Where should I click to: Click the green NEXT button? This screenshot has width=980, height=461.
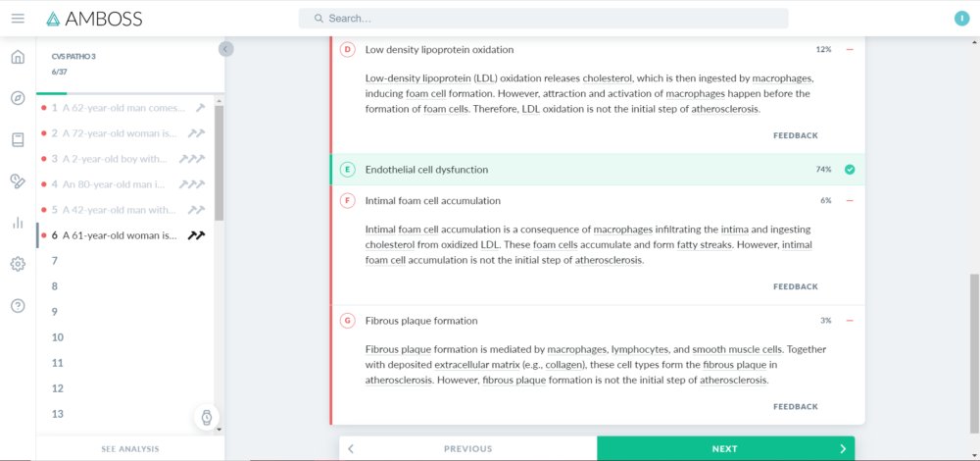[725, 448]
